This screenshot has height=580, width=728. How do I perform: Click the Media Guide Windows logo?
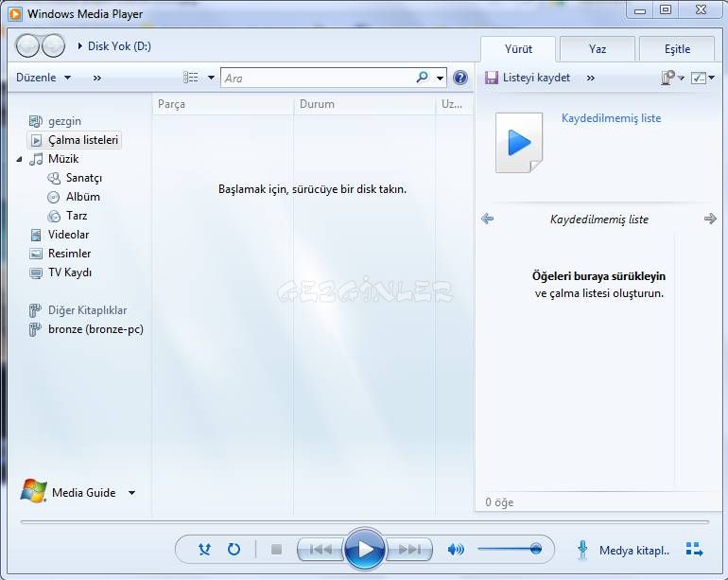pos(33,491)
